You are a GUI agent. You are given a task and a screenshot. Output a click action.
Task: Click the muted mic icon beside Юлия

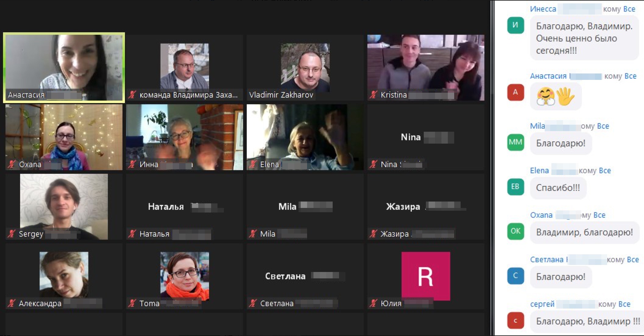click(x=373, y=303)
